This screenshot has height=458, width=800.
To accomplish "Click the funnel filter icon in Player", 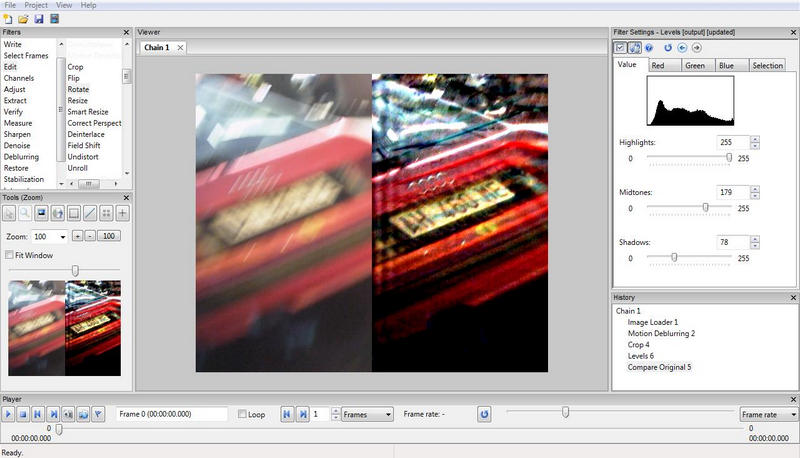I will (98, 415).
